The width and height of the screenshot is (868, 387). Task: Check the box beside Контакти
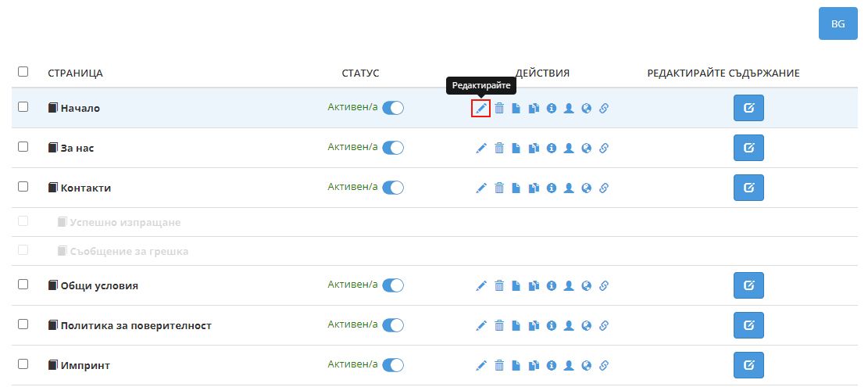23,187
